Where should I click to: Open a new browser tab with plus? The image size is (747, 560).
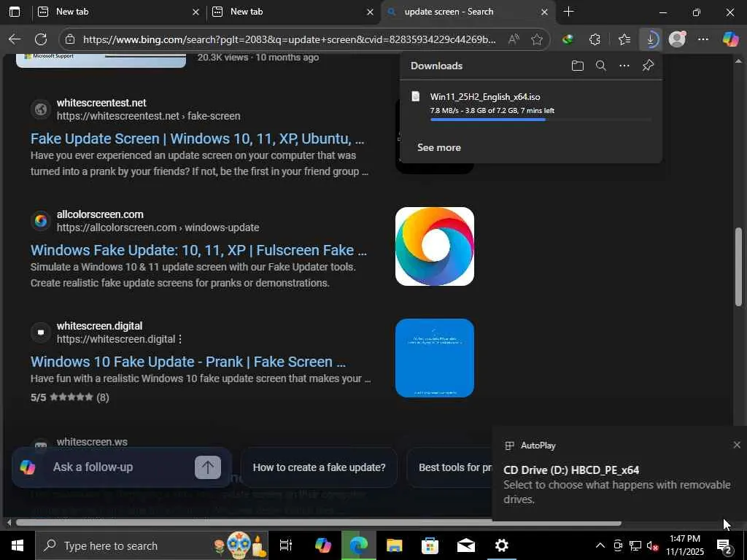[568, 12]
